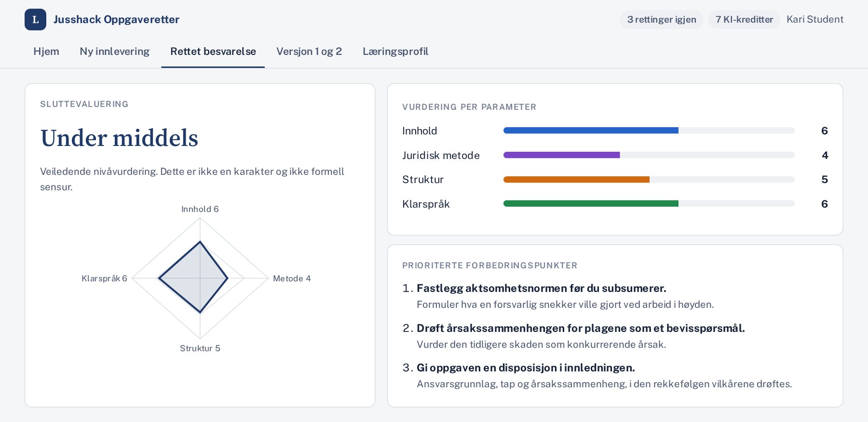Click the SLUTTEVALUERING section label

pyautogui.click(x=84, y=104)
